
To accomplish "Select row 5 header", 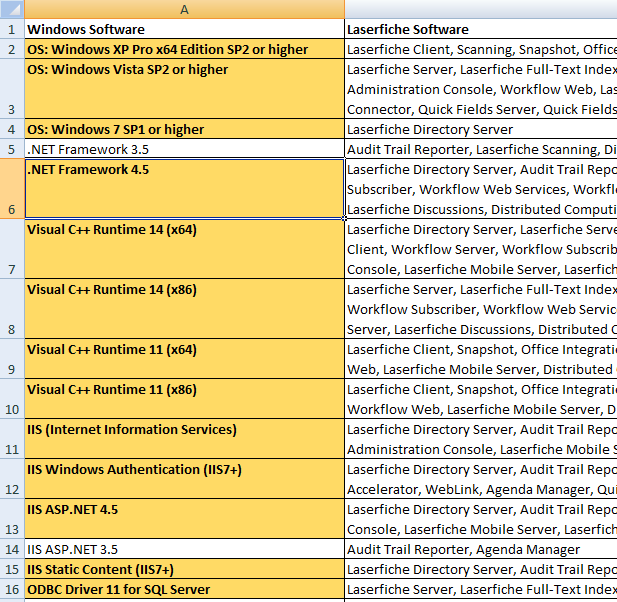I will [12, 149].
